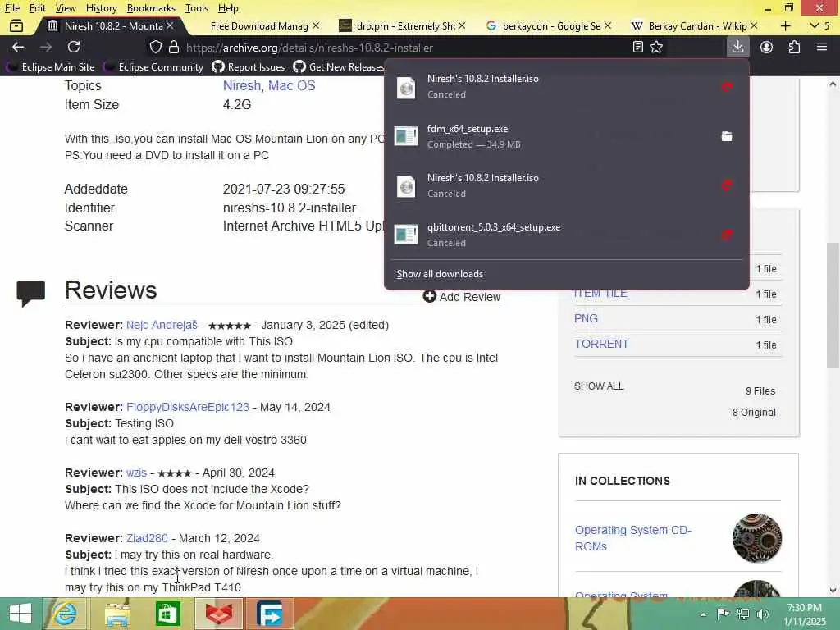Open the Eclipse Community bookmark
The height and width of the screenshot is (630, 840).
(x=155, y=67)
